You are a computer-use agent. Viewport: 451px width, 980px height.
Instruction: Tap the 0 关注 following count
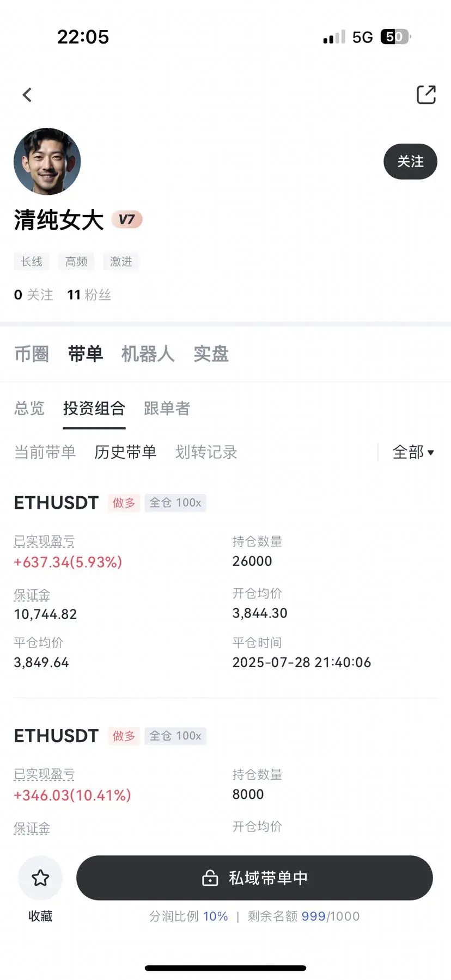(x=34, y=295)
